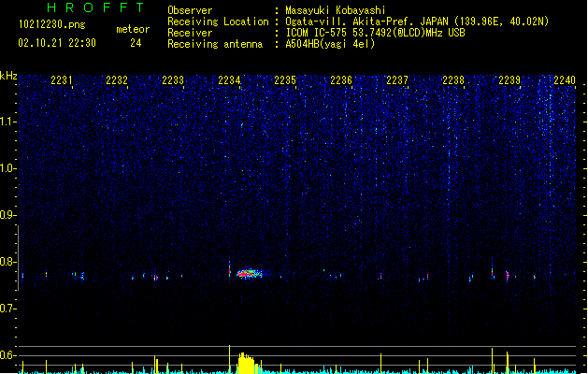Click the 1.1 kHz frequency tick label
The height and width of the screenshot is (374, 588).
(x=7, y=122)
